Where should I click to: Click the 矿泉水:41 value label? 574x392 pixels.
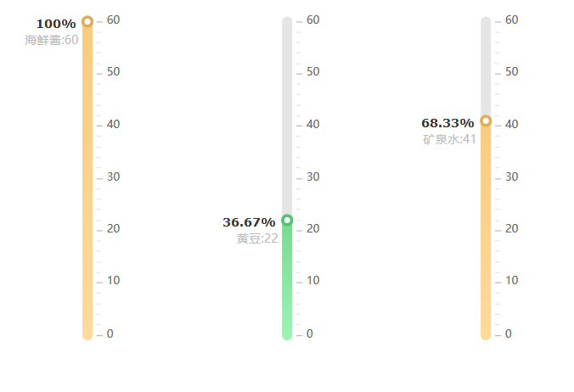coord(450,139)
